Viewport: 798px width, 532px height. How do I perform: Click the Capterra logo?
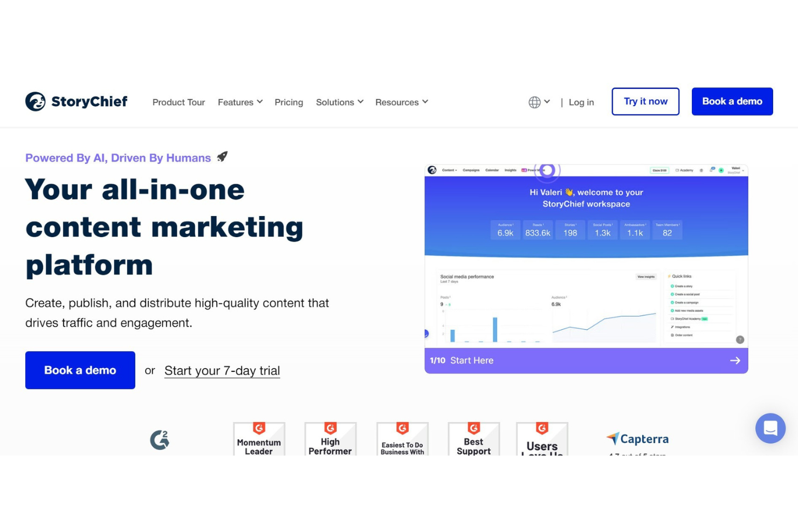[x=637, y=439]
